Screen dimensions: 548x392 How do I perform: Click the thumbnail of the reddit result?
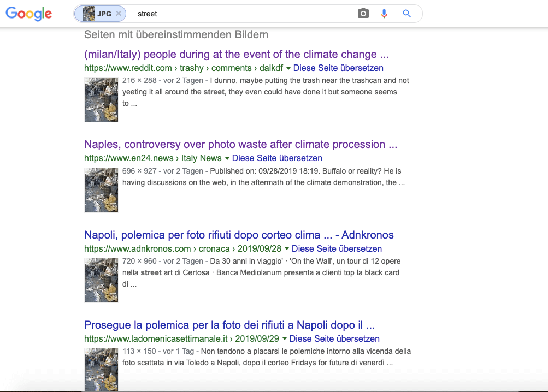coord(102,99)
